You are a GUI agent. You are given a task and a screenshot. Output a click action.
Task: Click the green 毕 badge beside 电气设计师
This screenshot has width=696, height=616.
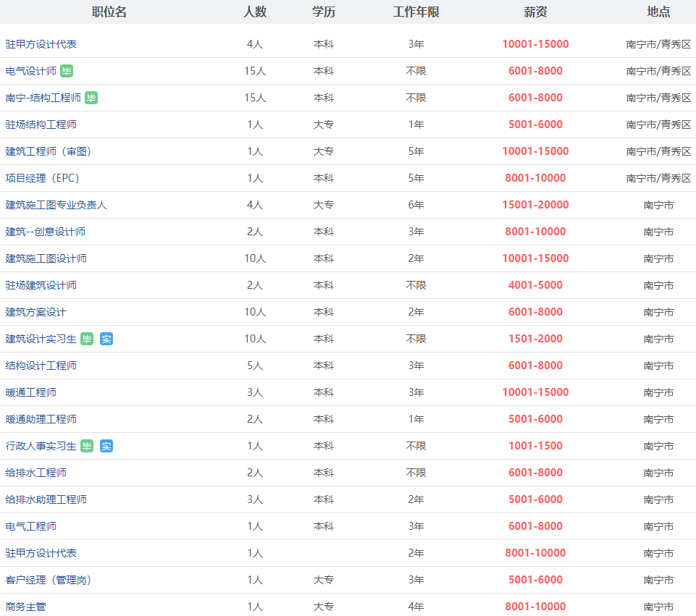click(67, 71)
